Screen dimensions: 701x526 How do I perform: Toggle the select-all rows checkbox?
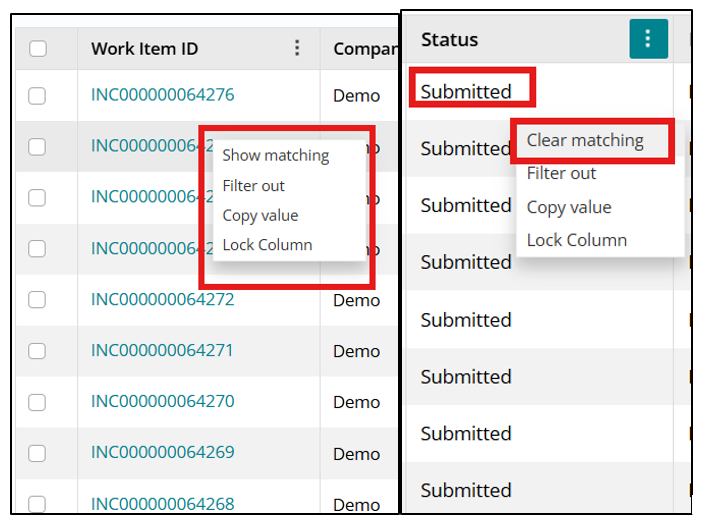click(38, 48)
